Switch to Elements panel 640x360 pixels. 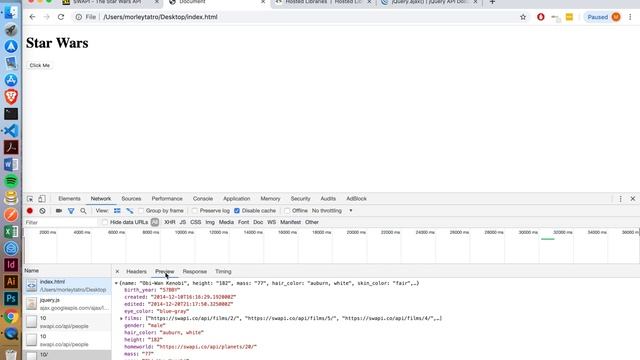pyautogui.click(x=69, y=199)
